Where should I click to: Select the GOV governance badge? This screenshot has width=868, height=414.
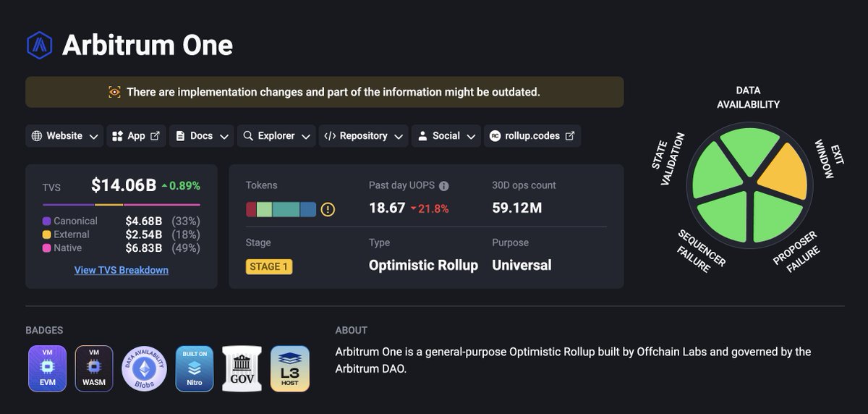click(242, 368)
